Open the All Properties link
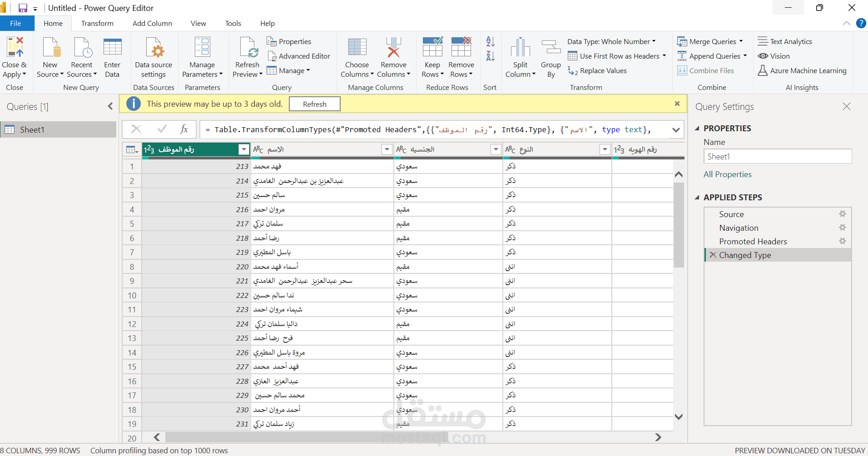Image resolution: width=868 pixels, height=456 pixels. [x=728, y=174]
